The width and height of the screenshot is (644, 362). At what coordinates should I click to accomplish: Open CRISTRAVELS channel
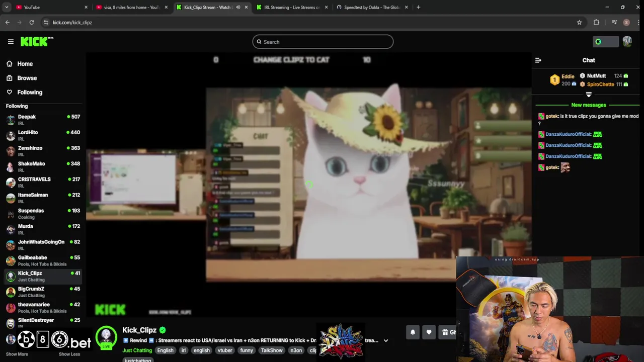(x=43, y=182)
